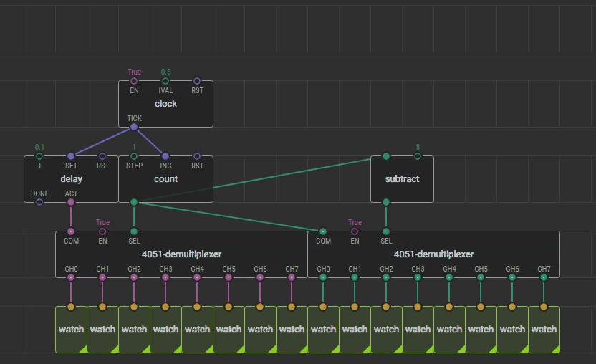596x364 pixels.
Task: Click the RST input pin on delay node
Action: click(x=102, y=156)
